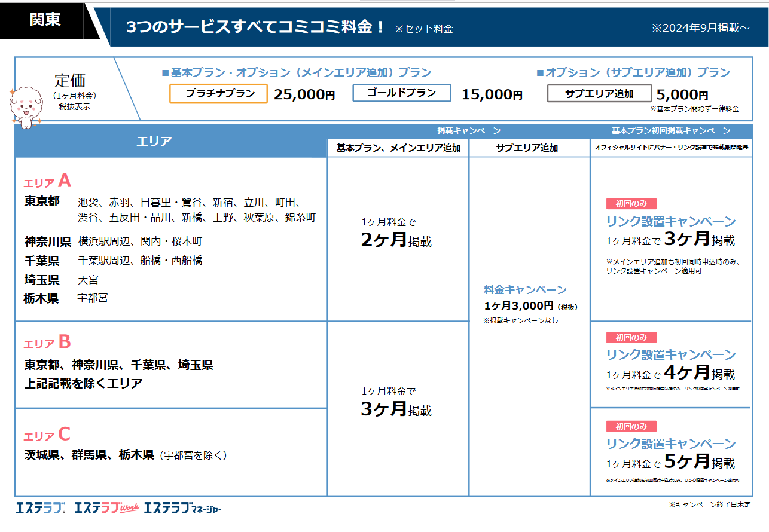Click the 5,000円 price
769x532 pixels.
682,94
